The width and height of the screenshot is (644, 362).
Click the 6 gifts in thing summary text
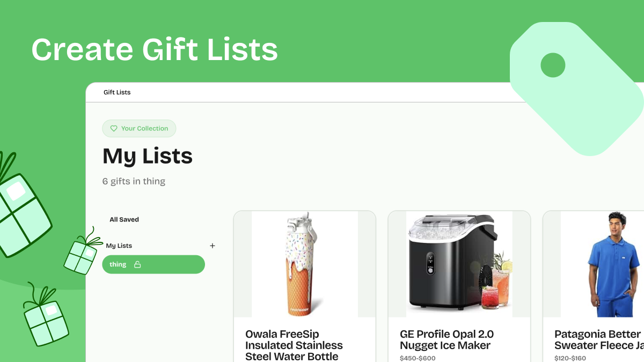point(134,181)
